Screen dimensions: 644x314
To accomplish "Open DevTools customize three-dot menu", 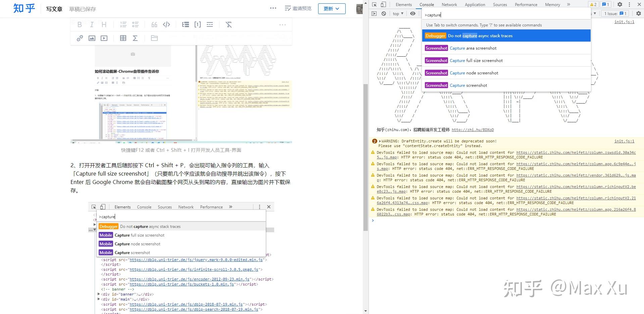I will pyautogui.click(x=629, y=4).
